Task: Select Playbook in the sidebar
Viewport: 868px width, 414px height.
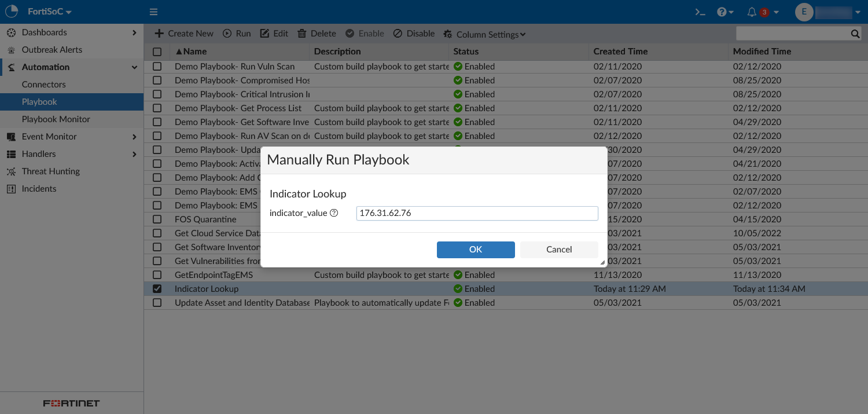Action: 72,102
